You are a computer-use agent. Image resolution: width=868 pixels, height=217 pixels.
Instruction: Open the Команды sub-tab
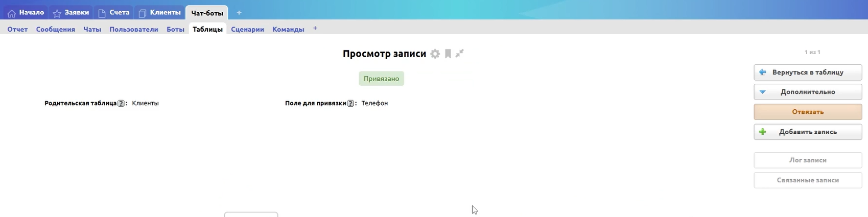[x=289, y=29]
